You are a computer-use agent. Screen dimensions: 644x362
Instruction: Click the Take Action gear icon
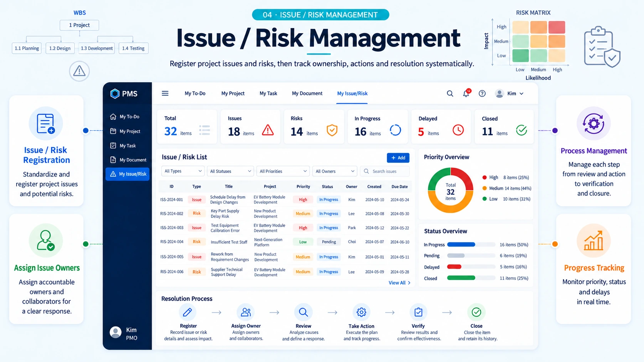(361, 312)
